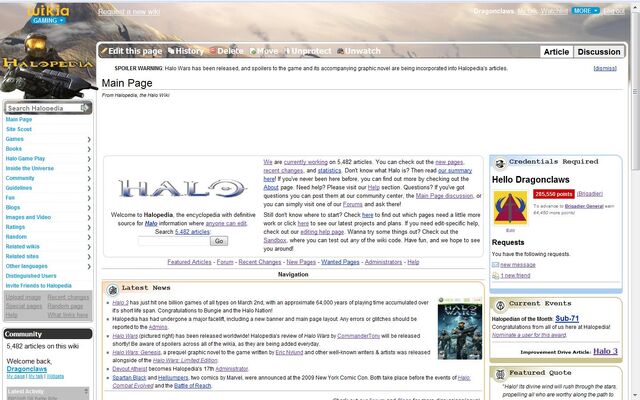The width and height of the screenshot is (640, 400).
Task: Click Random page in toolbox
Action: click(x=65, y=306)
